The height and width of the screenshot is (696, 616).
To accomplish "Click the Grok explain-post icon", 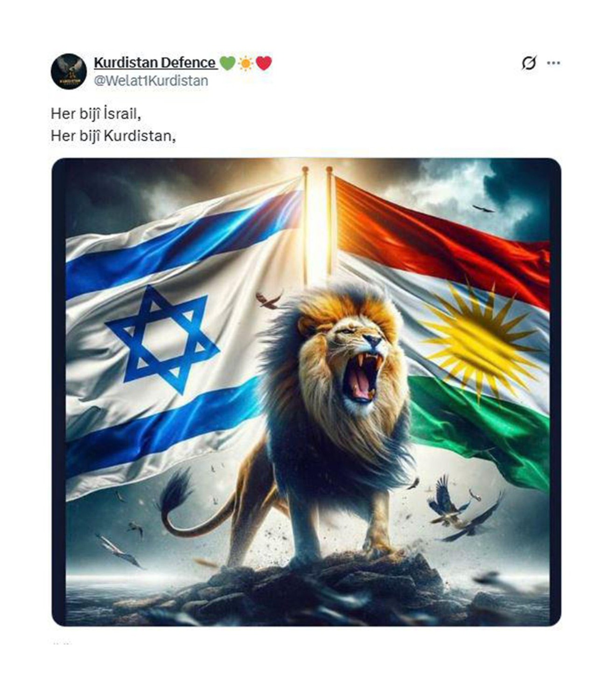I will click(529, 63).
